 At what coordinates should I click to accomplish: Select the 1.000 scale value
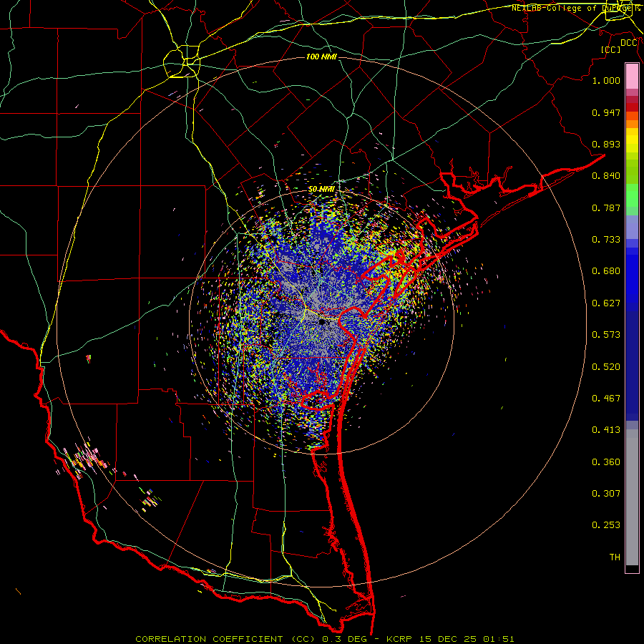[606, 80]
